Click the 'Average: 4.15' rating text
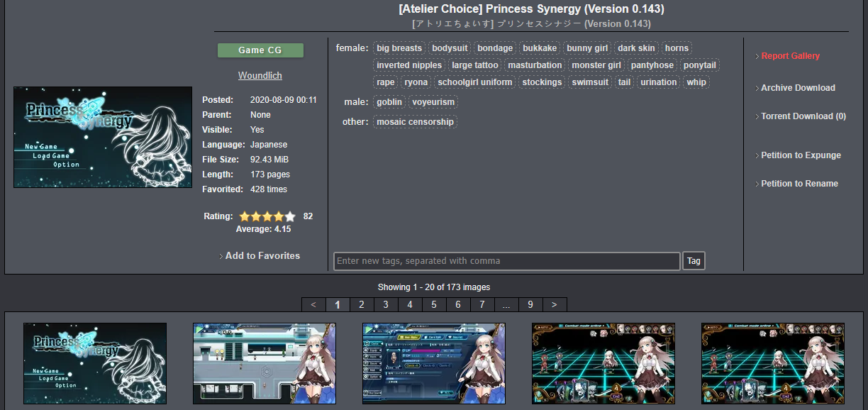Image resolution: width=868 pixels, height=410 pixels. pyautogui.click(x=263, y=229)
